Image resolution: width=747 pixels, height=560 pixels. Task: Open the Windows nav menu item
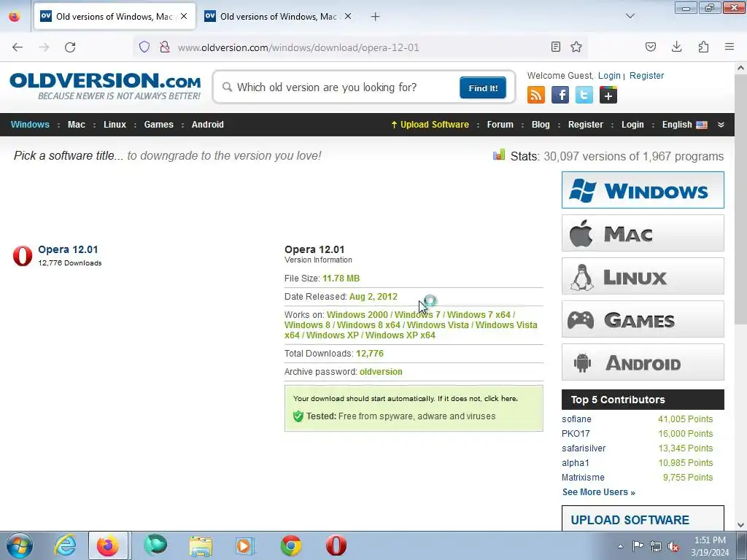(30, 124)
